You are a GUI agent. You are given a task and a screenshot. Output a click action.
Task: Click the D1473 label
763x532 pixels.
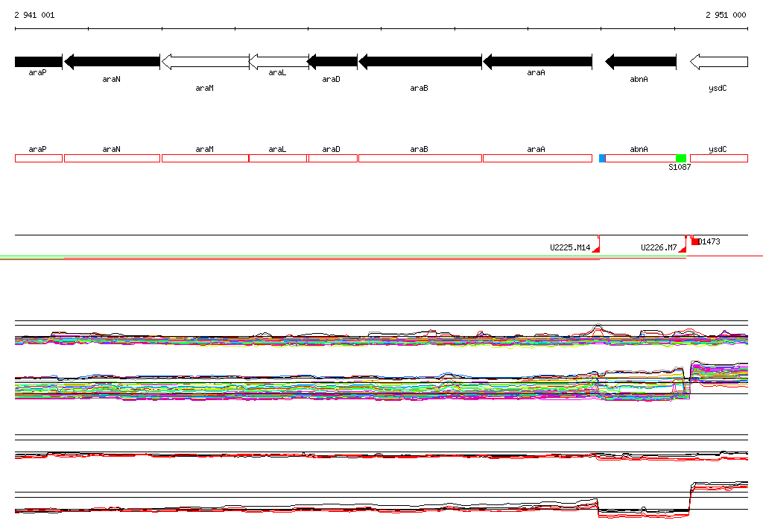click(709, 241)
